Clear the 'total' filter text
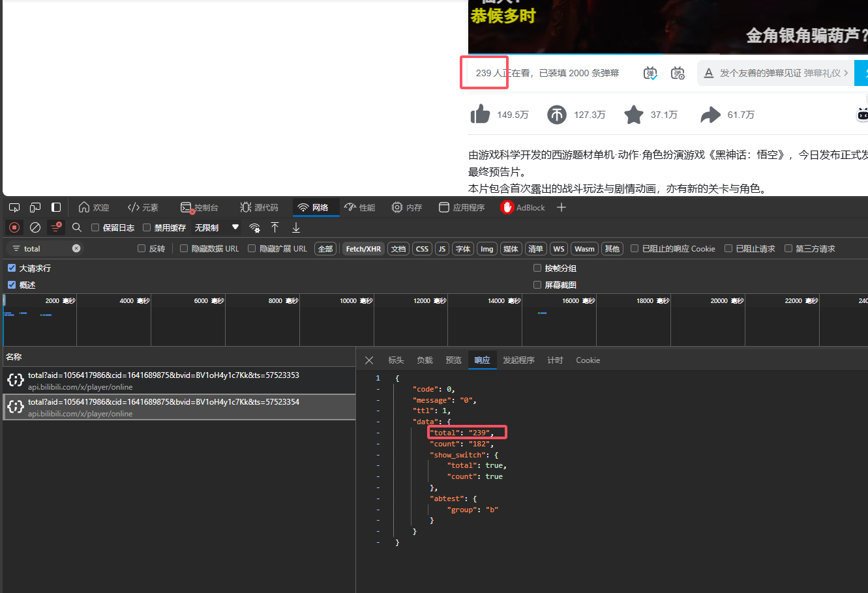This screenshot has height=593, width=868. [x=76, y=248]
